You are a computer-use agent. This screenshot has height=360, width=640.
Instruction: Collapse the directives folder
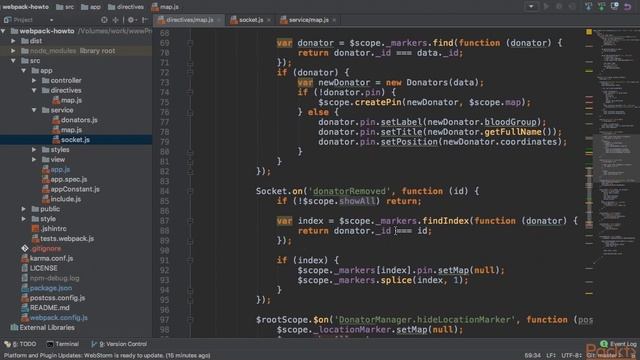click(x=34, y=90)
